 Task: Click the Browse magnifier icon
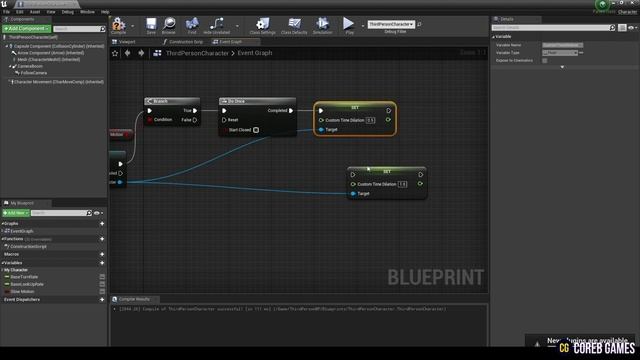(x=169, y=24)
